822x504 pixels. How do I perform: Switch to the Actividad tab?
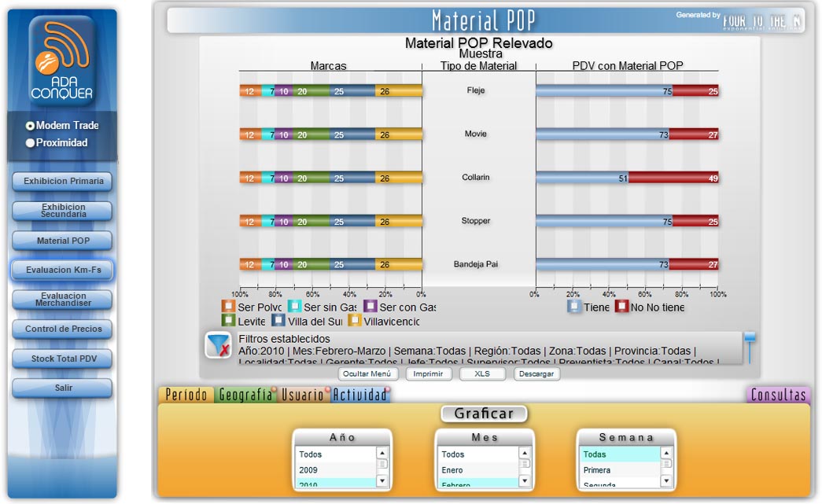tap(360, 395)
